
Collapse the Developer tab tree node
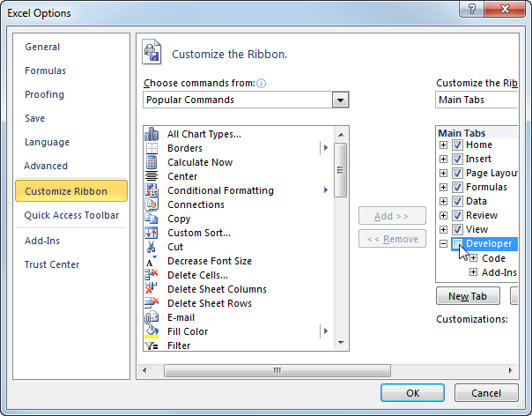pyautogui.click(x=443, y=244)
